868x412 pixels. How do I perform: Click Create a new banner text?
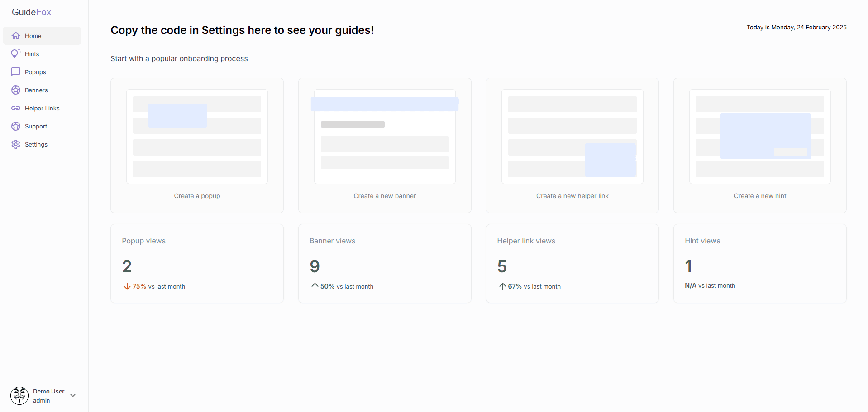click(385, 196)
